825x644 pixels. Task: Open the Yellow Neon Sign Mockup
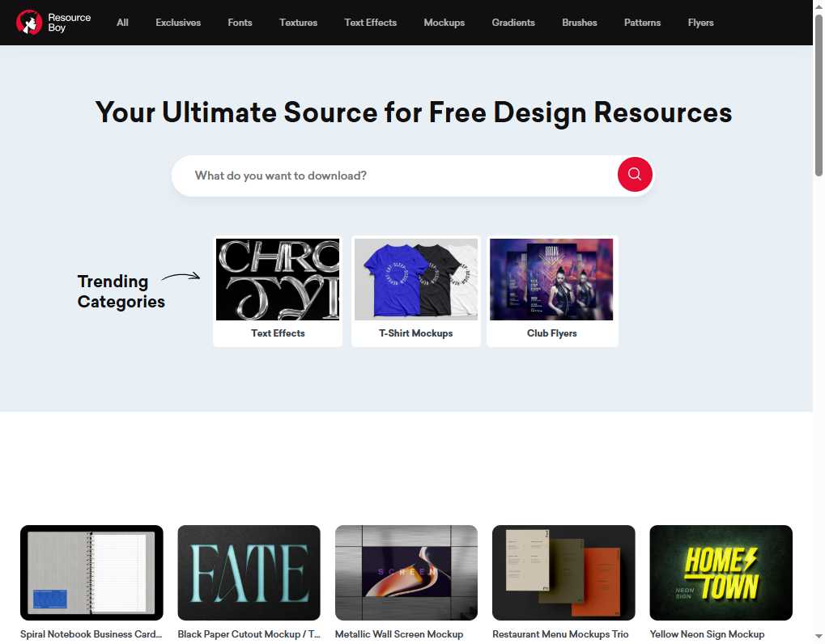coord(721,572)
